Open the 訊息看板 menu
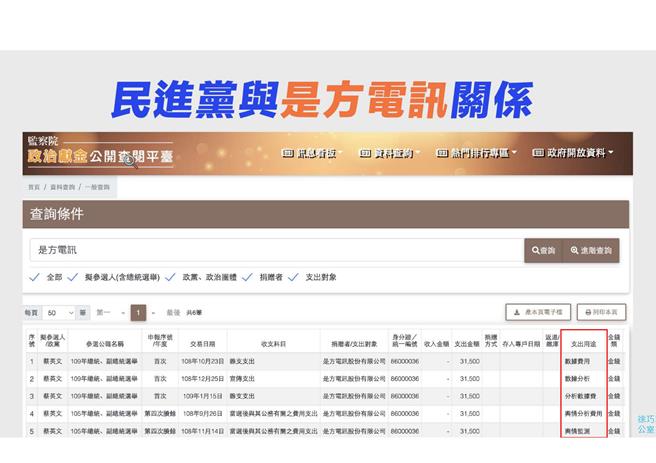This screenshot has height=463, width=656. 312,153
